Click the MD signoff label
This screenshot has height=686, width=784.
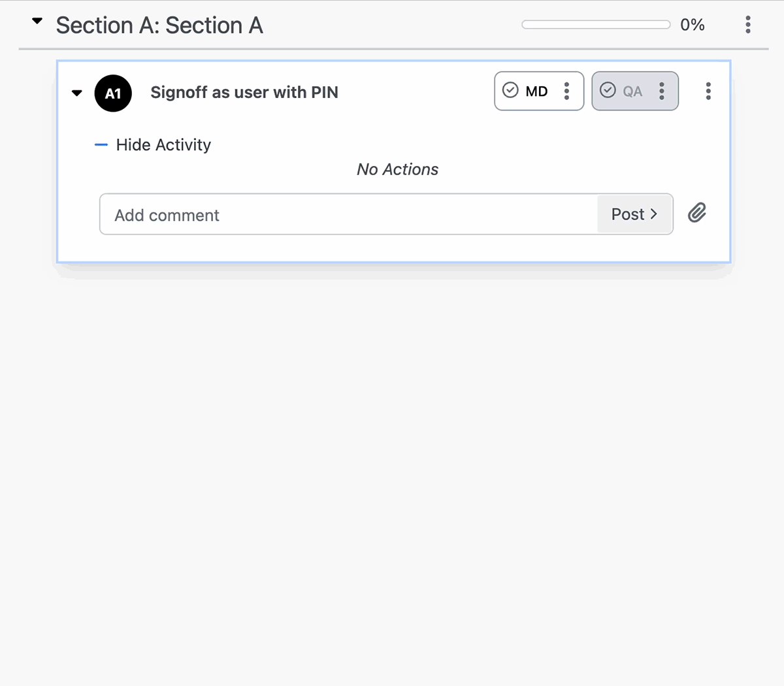pyautogui.click(x=536, y=91)
